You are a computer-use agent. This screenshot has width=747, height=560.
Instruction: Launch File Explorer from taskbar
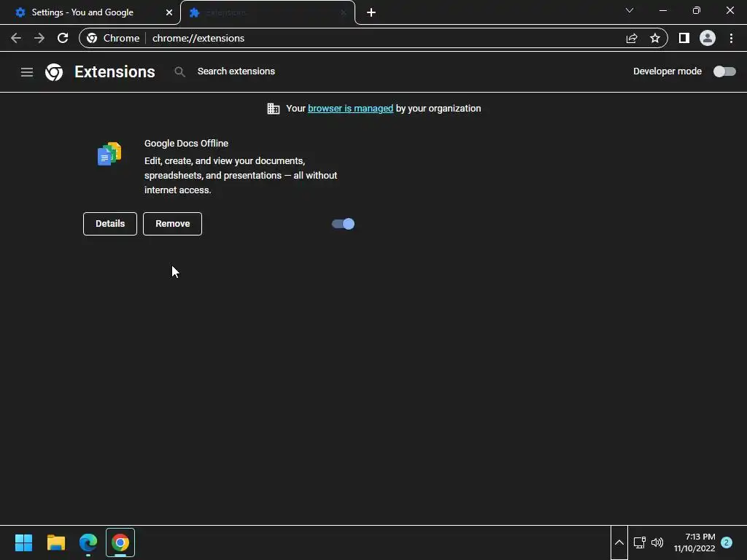click(x=55, y=542)
